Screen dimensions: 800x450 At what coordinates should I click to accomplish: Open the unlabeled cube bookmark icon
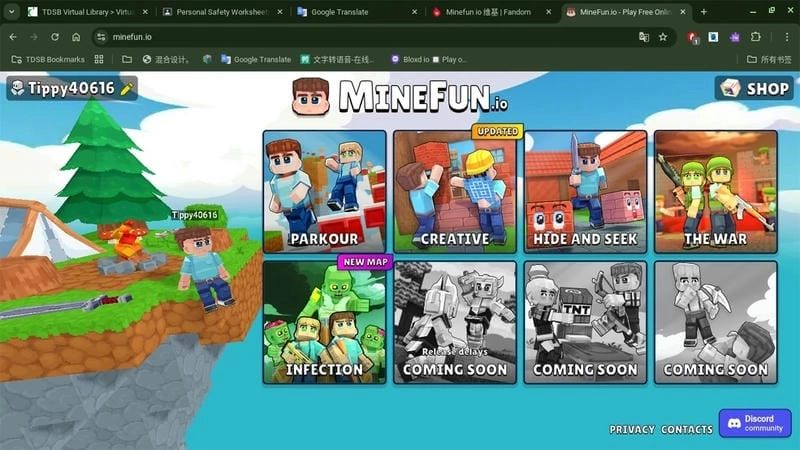(207, 59)
